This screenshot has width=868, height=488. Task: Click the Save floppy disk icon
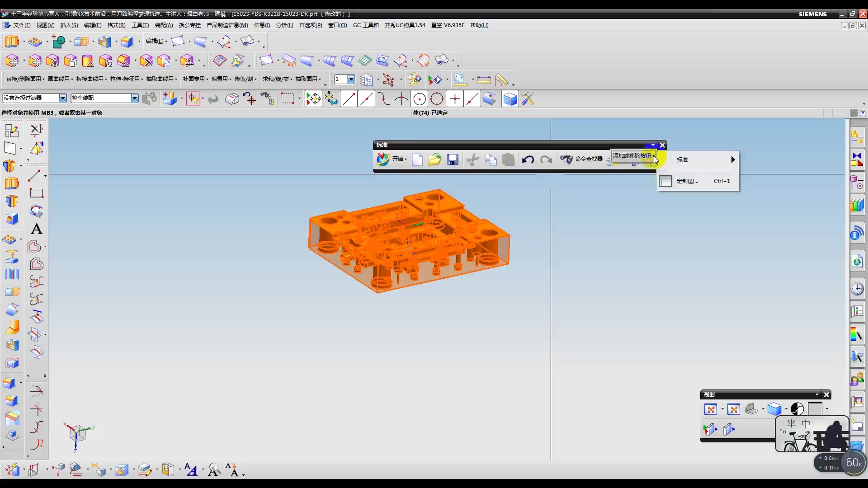point(453,160)
